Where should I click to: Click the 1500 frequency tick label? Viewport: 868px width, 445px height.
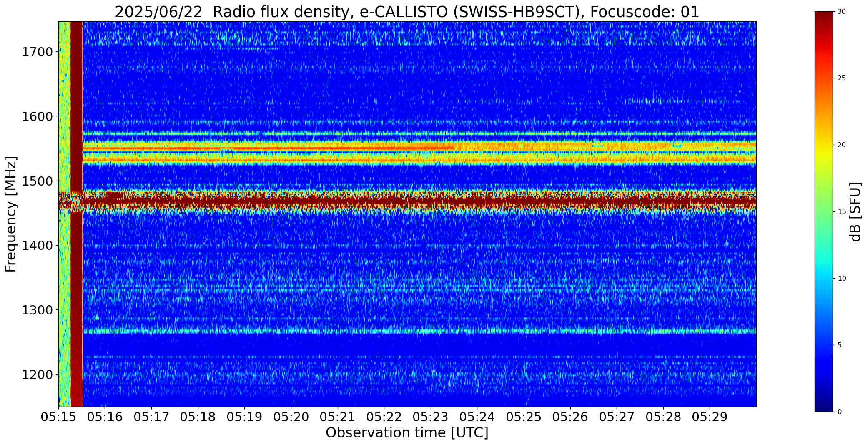[37, 181]
